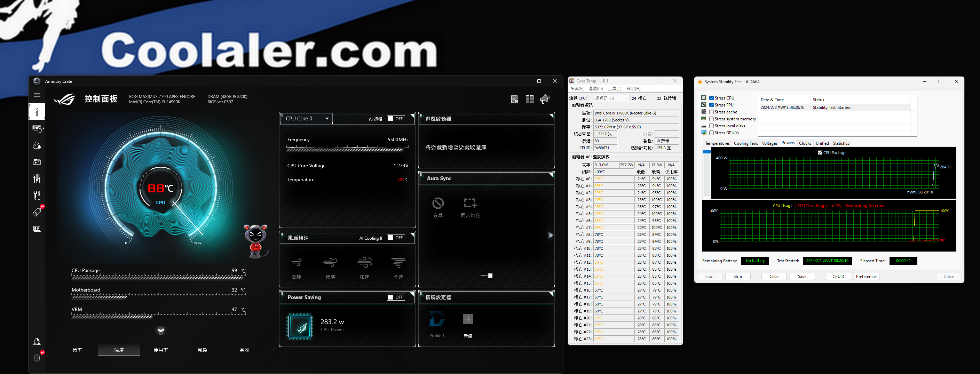Click the Power Saving leaf chip icon
This screenshot has height=374, width=980.
coord(300,326)
